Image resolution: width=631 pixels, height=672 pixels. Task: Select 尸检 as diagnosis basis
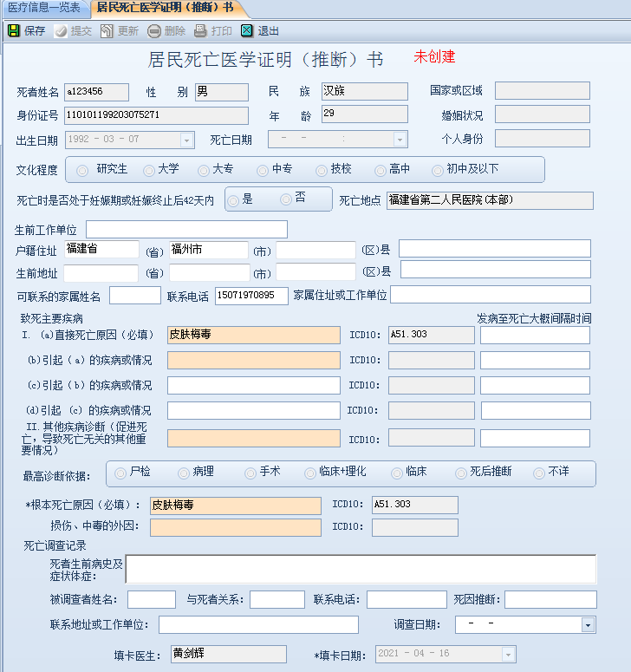120,473
